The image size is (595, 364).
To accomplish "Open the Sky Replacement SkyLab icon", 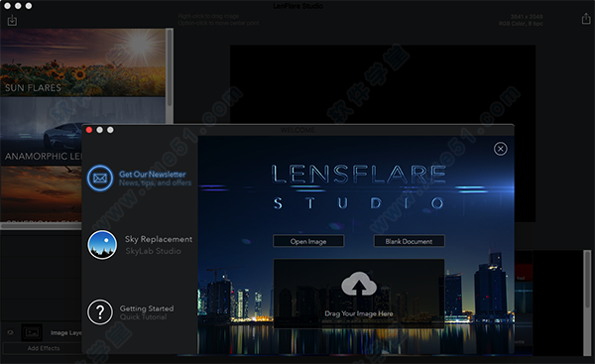I will tap(102, 245).
